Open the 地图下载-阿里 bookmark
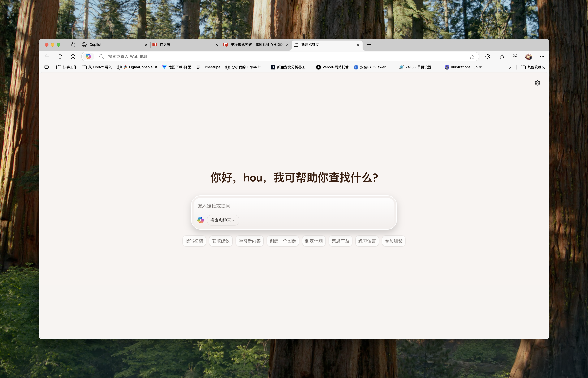 [177, 67]
